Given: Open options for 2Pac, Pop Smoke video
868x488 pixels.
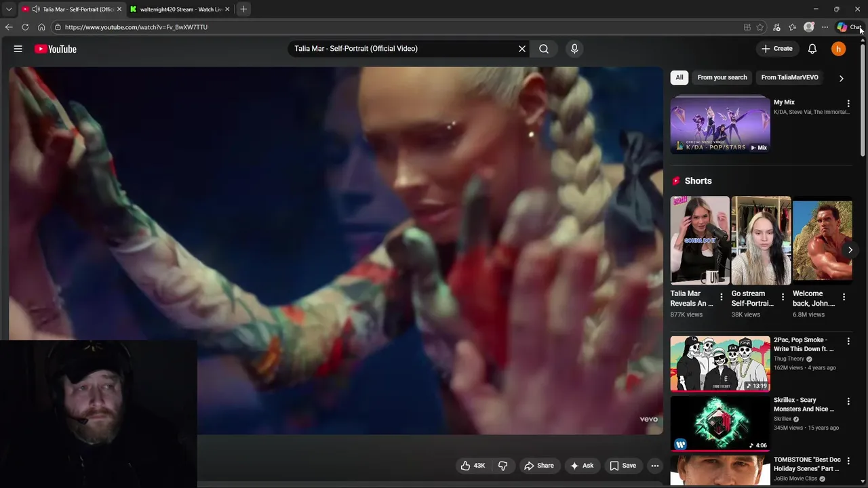Looking at the screenshot, I should 848,342.
